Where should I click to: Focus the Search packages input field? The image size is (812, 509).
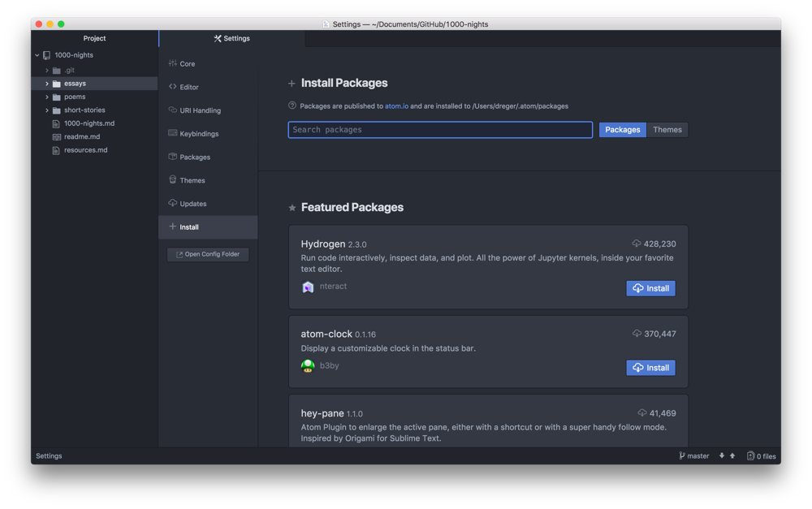click(440, 130)
